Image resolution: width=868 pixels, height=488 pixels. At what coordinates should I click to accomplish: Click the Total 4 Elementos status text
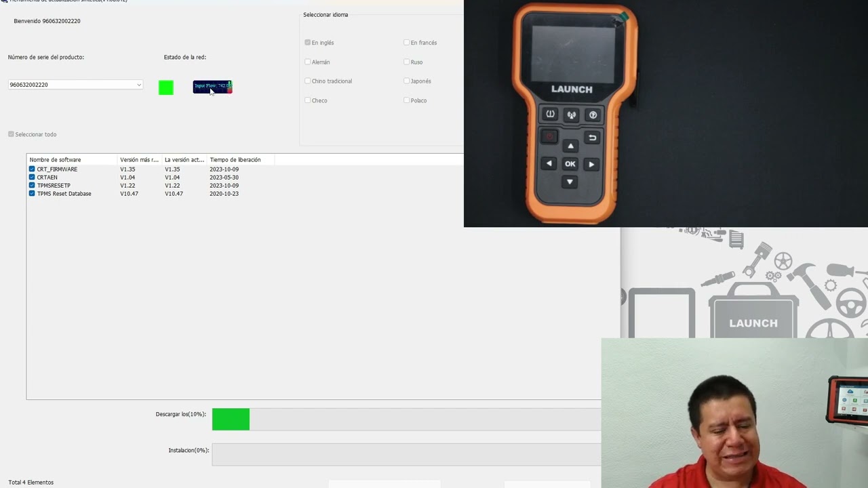click(31, 483)
